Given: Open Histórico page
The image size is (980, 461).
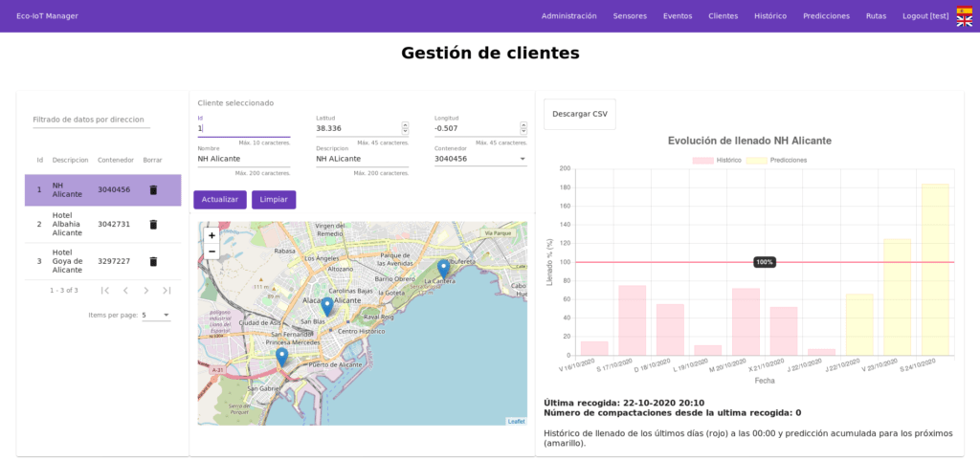Looking at the screenshot, I should pos(770,16).
